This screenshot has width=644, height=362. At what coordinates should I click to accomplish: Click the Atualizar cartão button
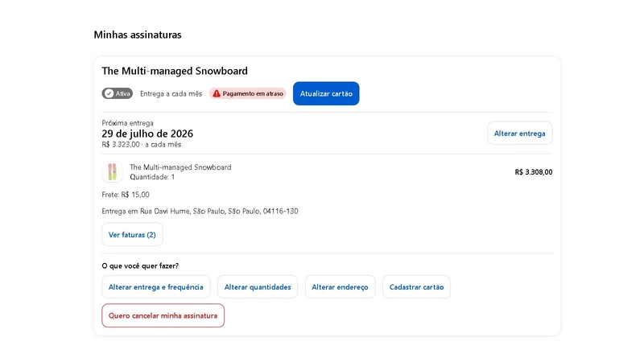coord(326,93)
